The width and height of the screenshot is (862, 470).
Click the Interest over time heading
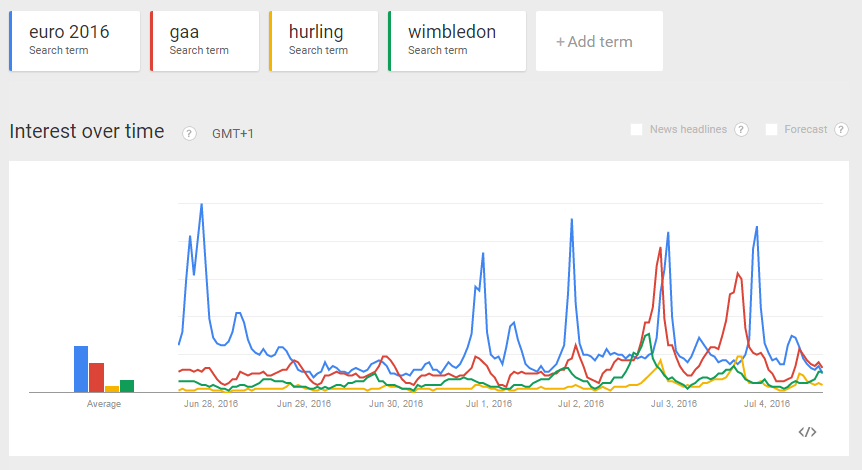click(x=86, y=131)
